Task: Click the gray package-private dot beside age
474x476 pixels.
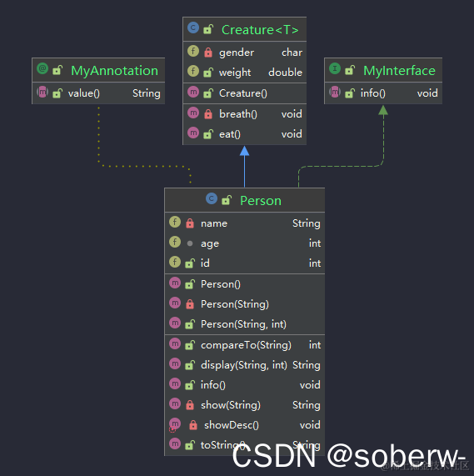Action: tap(190, 243)
